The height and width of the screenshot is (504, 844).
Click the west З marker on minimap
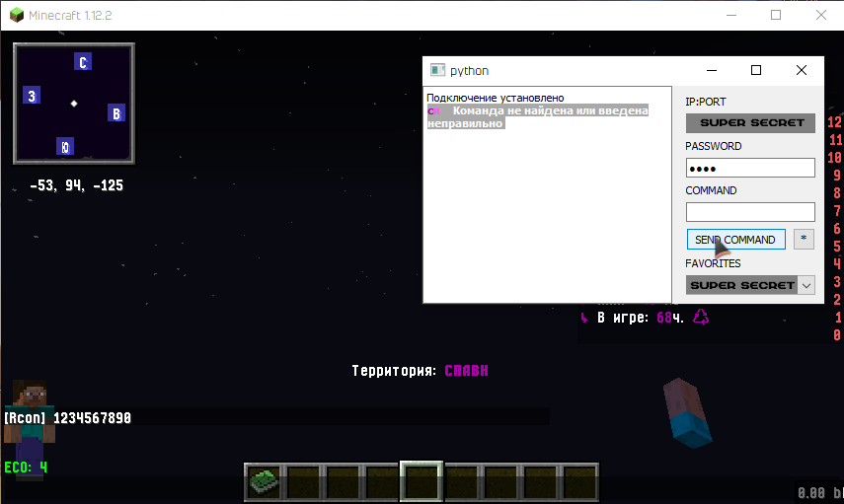[32, 96]
